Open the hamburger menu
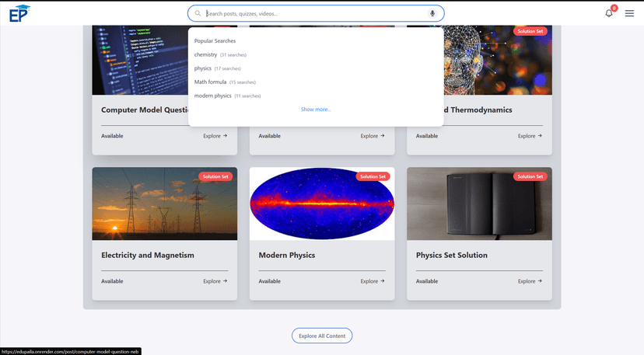 tap(629, 13)
